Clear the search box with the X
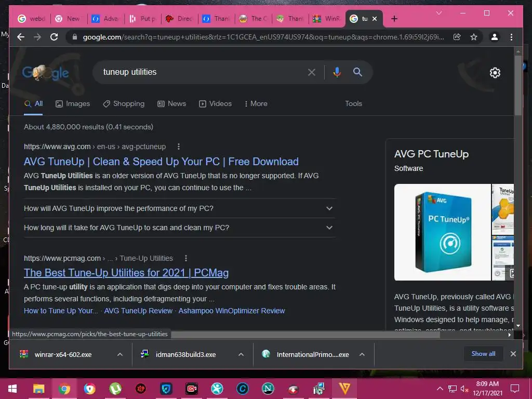This screenshot has width=532, height=399. (x=312, y=72)
